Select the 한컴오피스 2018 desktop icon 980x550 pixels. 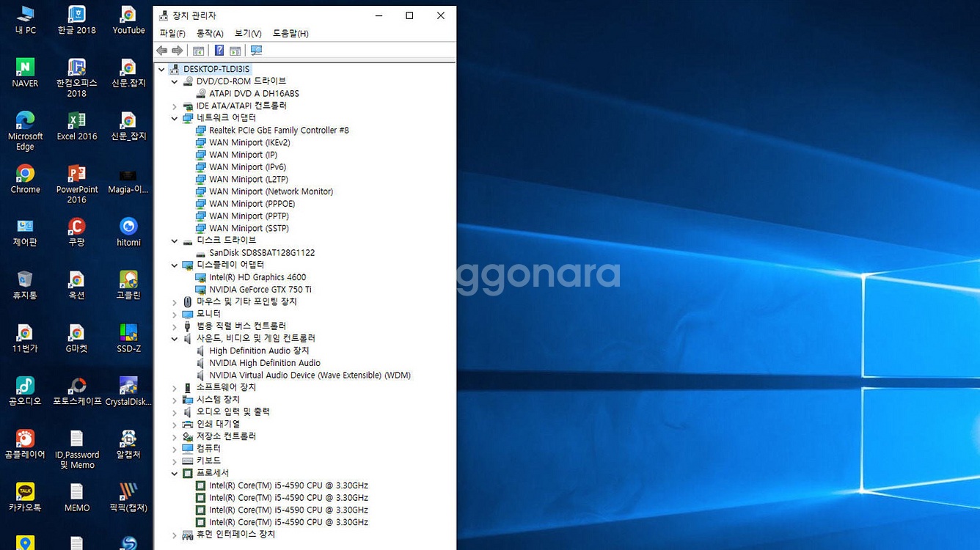pyautogui.click(x=76, y=78)
